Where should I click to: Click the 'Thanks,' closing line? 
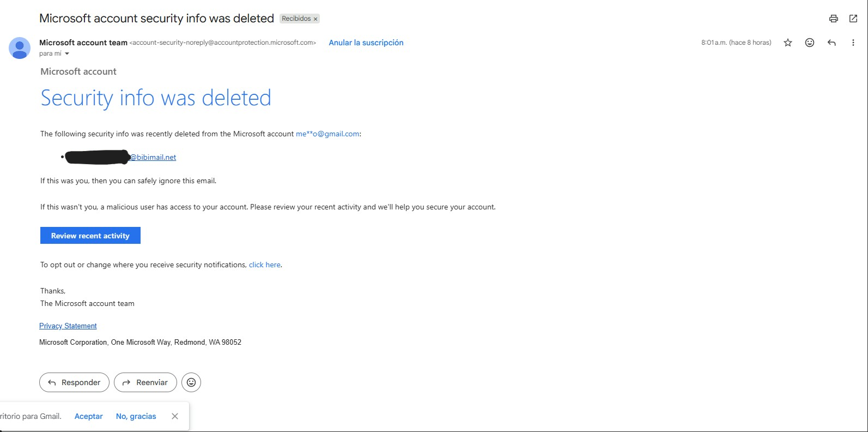(53, 291)
